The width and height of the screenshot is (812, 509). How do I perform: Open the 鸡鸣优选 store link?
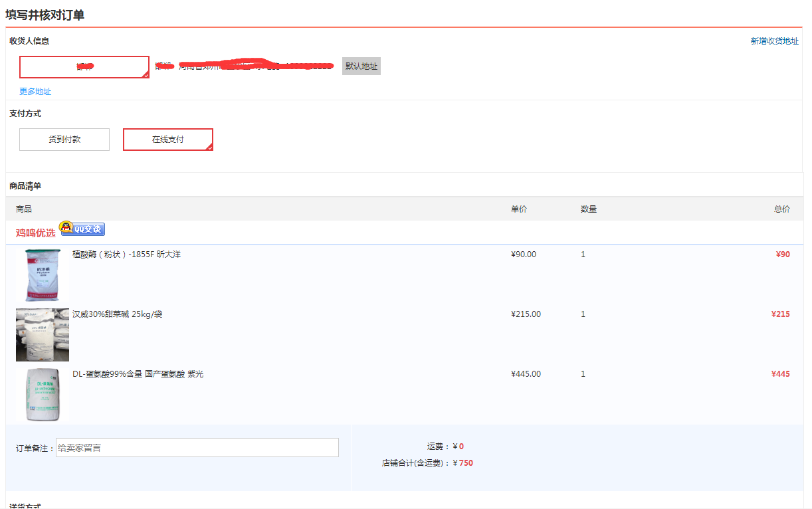click(36, 233)
